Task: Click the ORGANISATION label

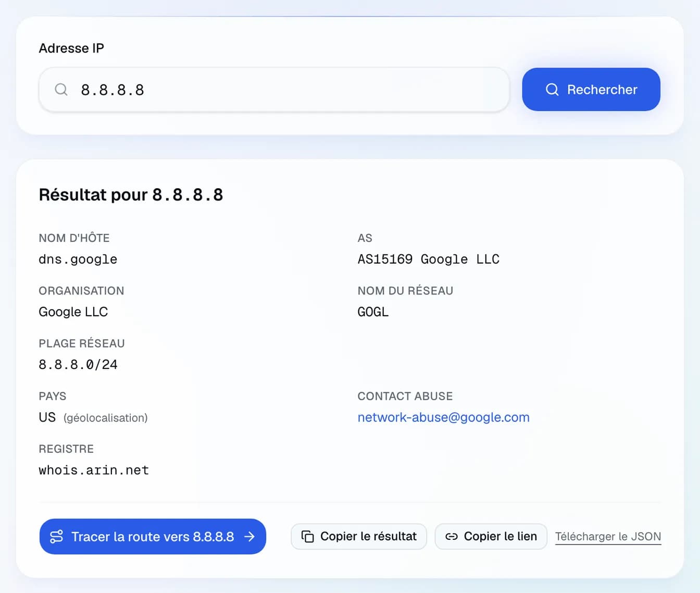Action: pyautogui.click(x=81, y=291)
